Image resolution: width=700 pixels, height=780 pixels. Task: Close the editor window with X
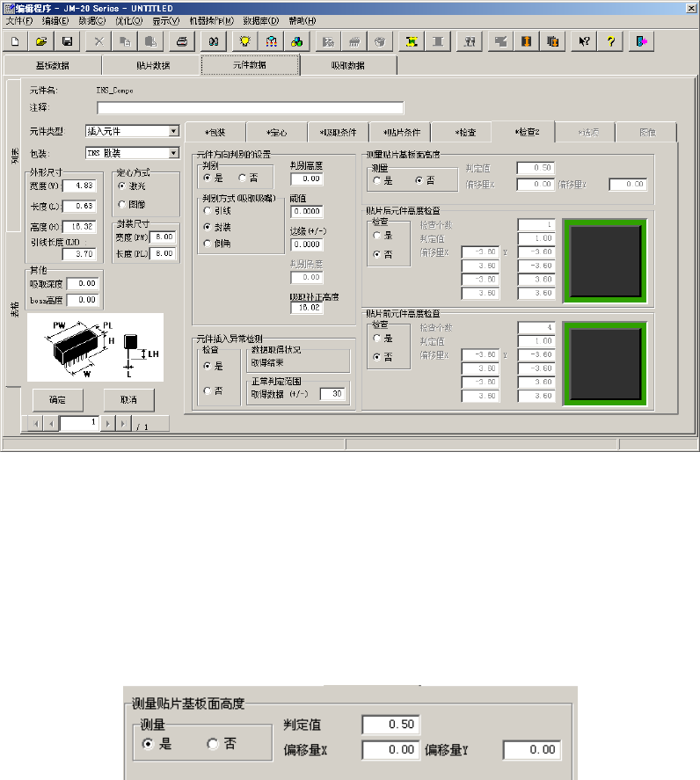coord(691,8)
